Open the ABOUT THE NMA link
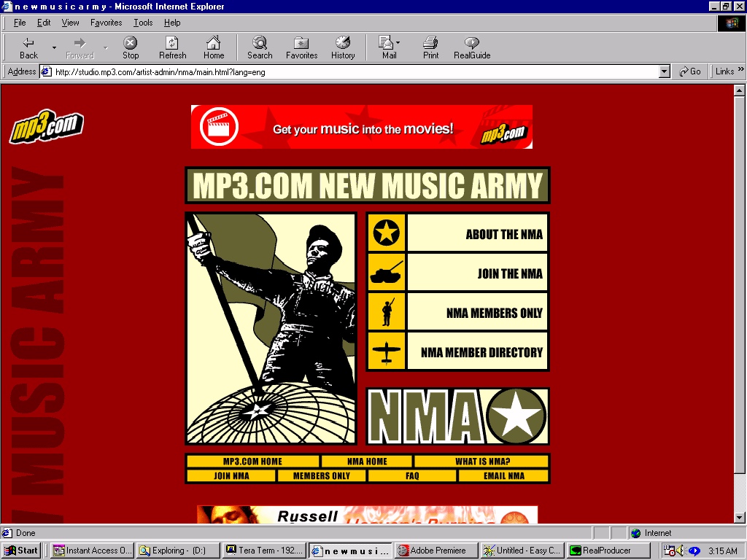The width and height of the screenshot is (747, 560). [x=504, y=234]
